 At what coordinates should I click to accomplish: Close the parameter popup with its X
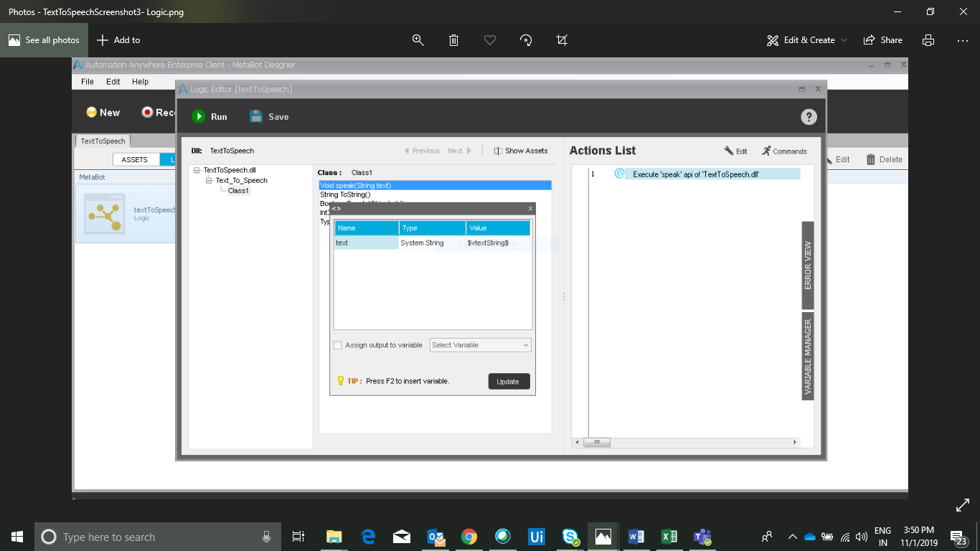click(x=530, y=209)
